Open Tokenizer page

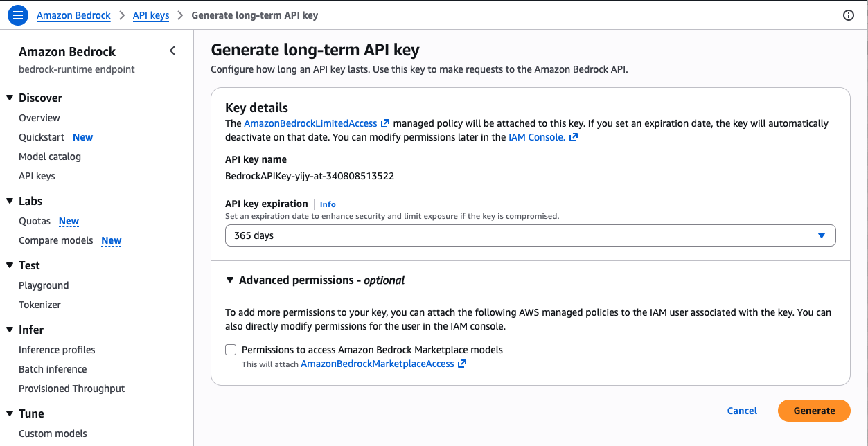click(39, 305)
